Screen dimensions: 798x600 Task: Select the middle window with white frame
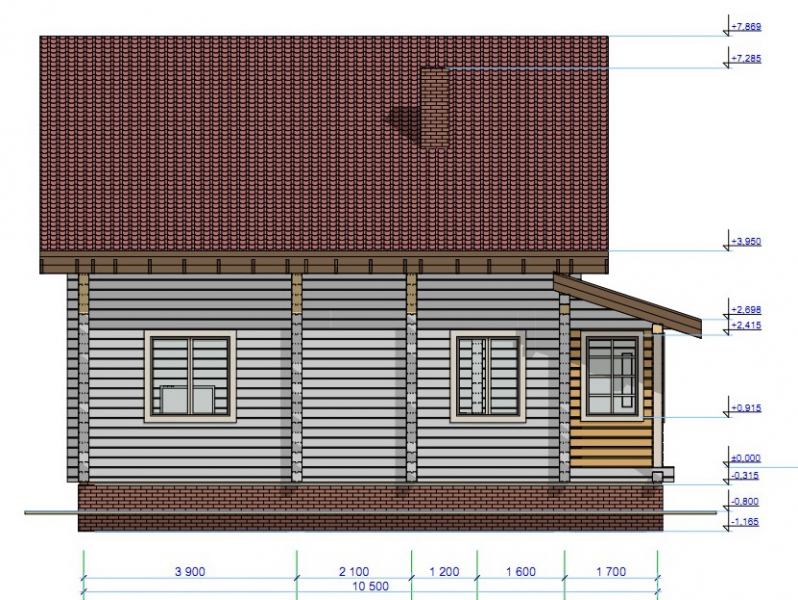click(488, 376)
